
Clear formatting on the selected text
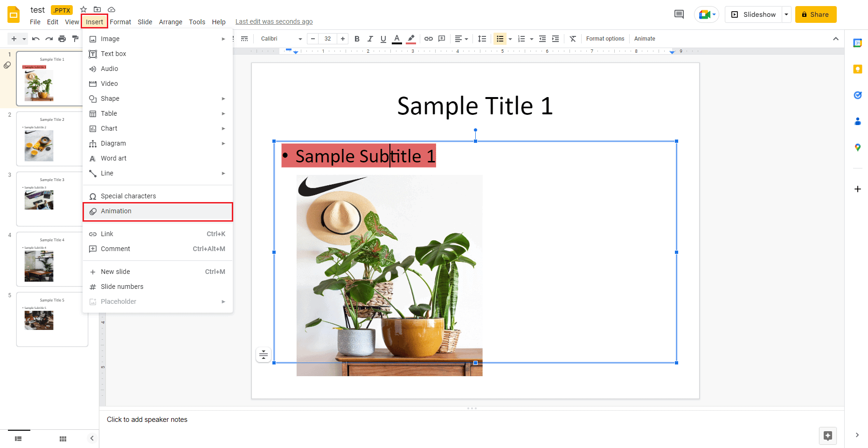[573, 39]
